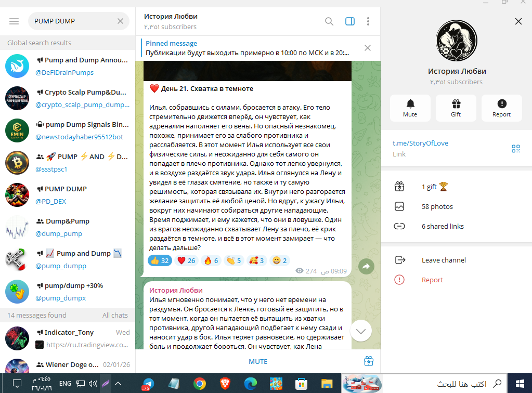
Task: Open the notepad-like taskbar app icon
Action: click(174, 384)
